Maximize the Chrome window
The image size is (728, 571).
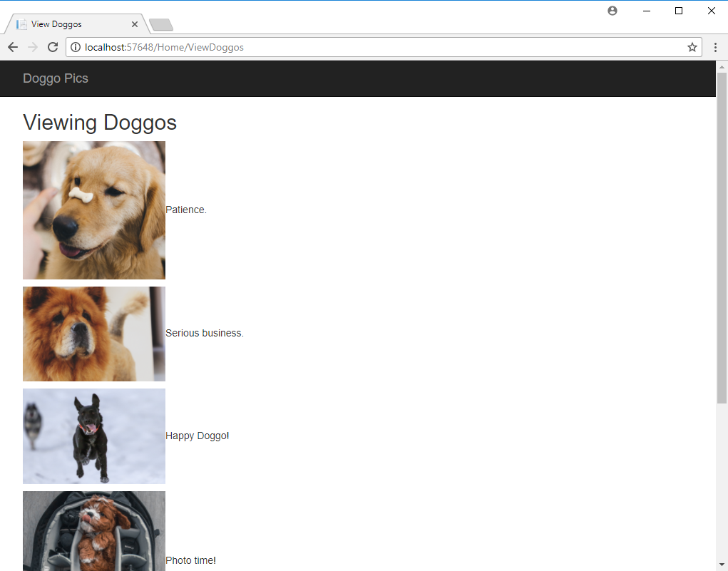click(679, 11)
